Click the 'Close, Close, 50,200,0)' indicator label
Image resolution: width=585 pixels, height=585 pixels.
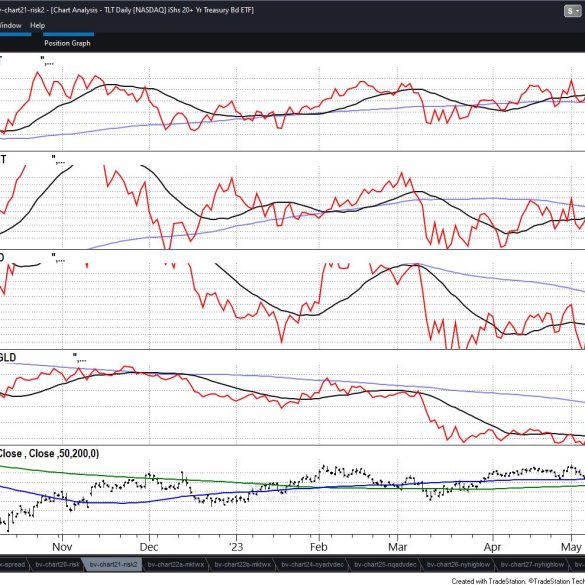click(49, 453)
